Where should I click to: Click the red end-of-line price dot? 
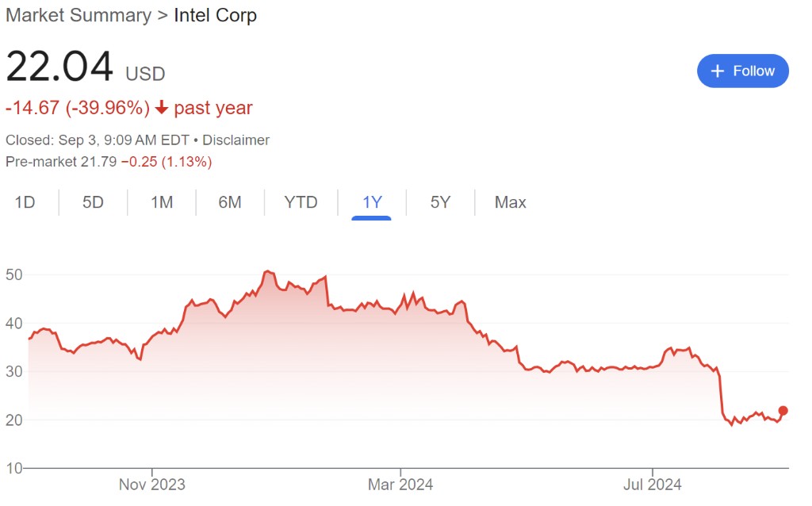(x=783, y=410)
